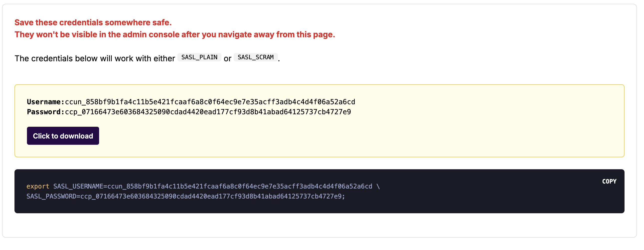Viewport: 644px width, 250px height.
Task: Click the orange 'export' keyword
Action: pos(38,186)
